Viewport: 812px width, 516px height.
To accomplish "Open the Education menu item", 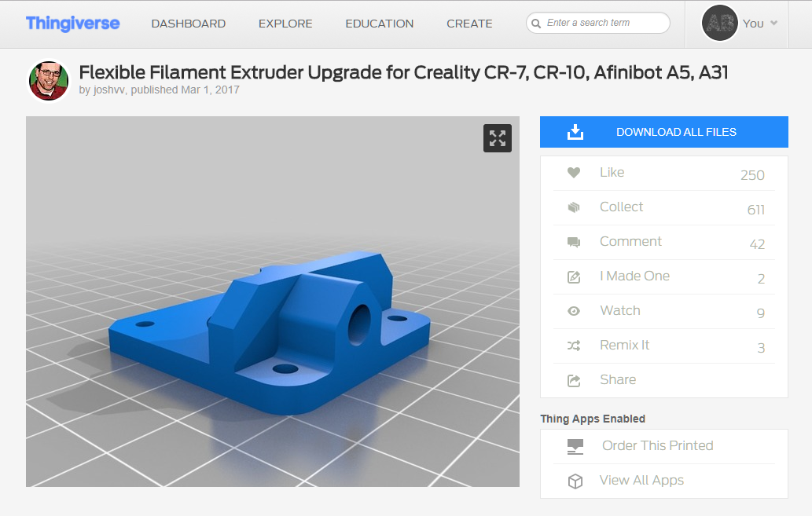I will (x=379, y=24).
